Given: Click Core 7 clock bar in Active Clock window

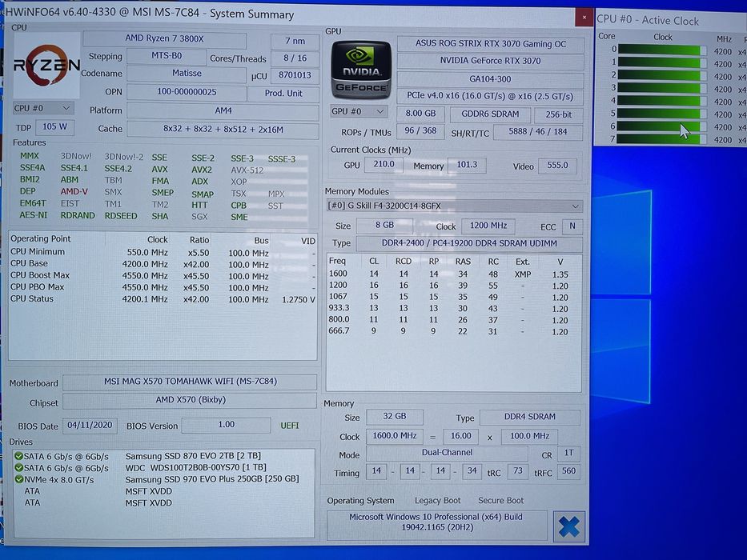Looking at the screenshot, I should point(662,139).
